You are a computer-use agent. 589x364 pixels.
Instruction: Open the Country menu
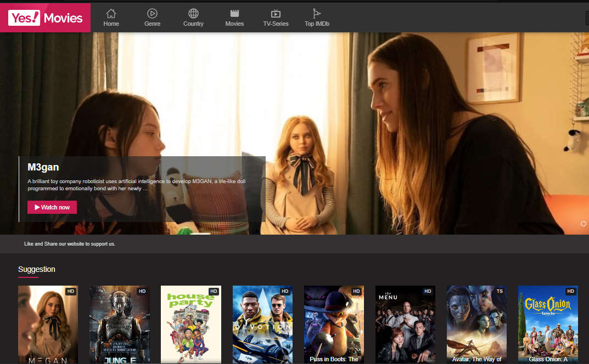193,18
